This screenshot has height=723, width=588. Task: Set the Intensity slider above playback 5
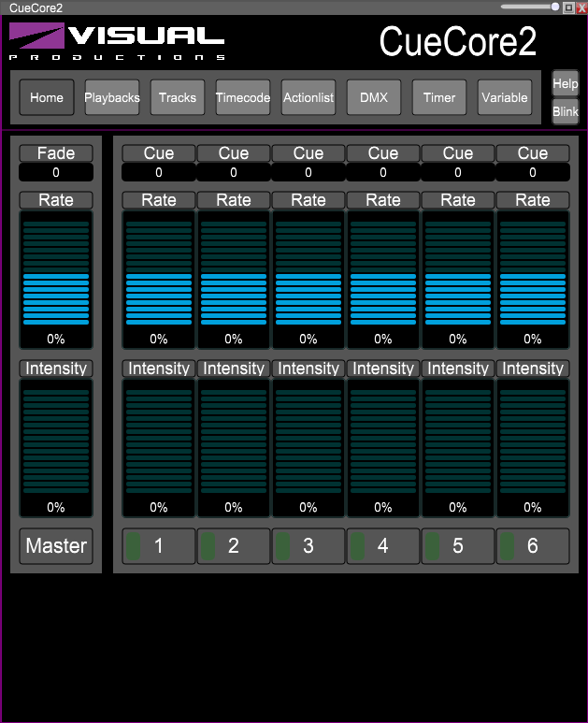point(457,448)
